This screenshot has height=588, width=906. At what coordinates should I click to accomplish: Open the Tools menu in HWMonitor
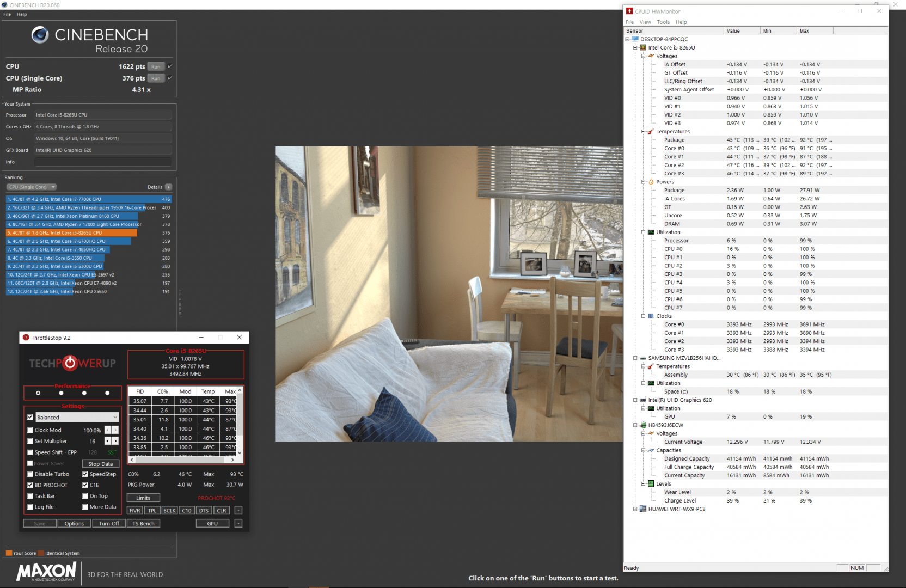click(x=663, y=22)
